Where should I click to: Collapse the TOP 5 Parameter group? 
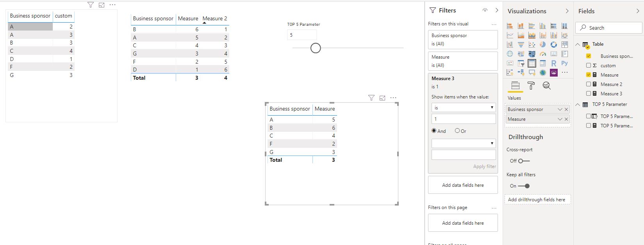pyautogui.click(x=578, y=104)
